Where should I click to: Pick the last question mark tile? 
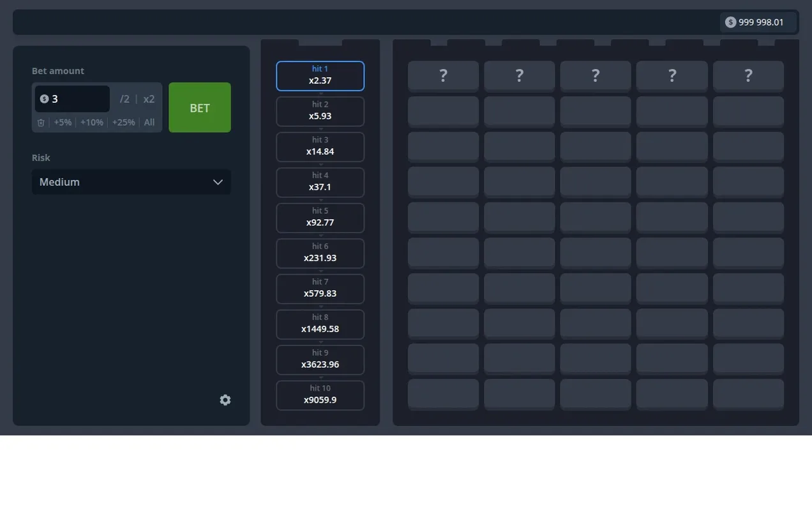(748, 76)
